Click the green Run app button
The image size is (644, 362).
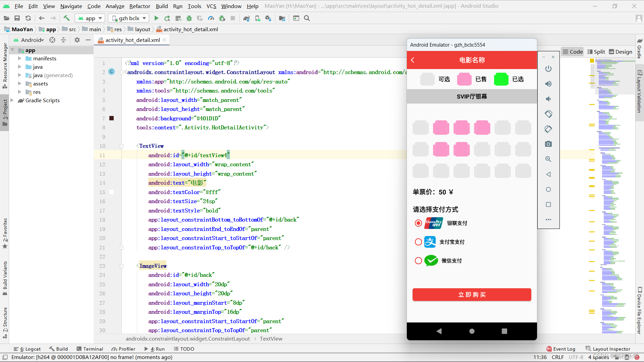[156, 18]
